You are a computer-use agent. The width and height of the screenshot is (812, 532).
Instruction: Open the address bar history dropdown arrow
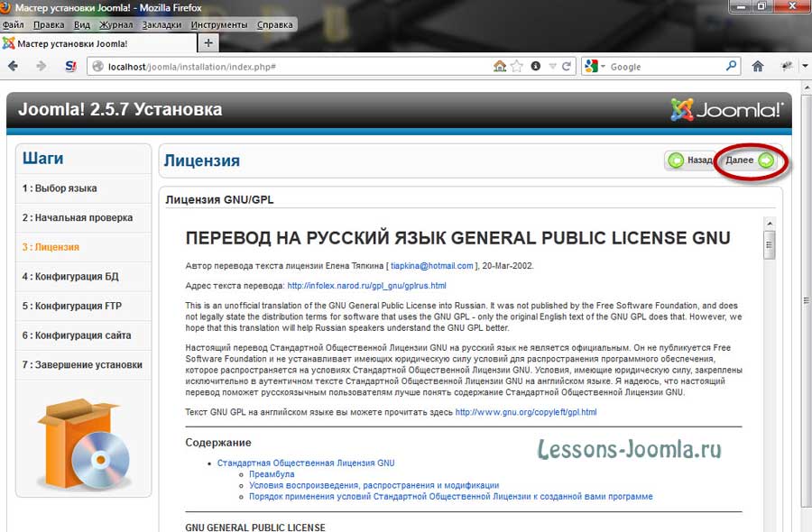(x=552, y=66)
